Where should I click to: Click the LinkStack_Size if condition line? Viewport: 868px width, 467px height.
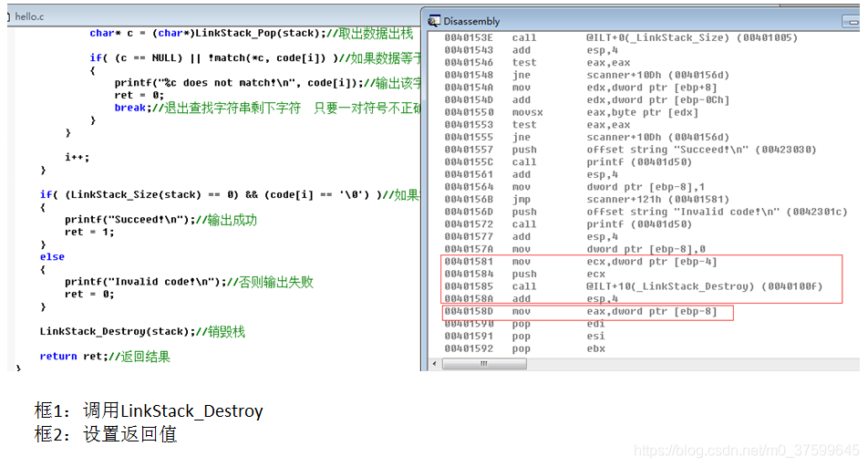tap(230, 195)
